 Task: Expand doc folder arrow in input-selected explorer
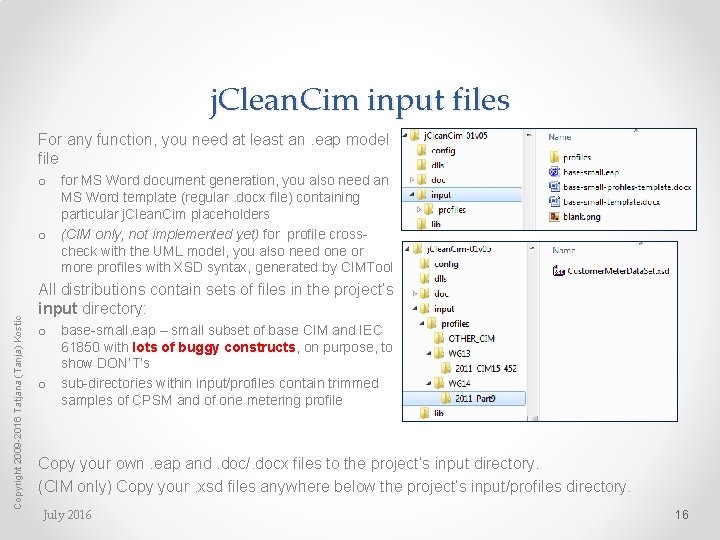412,180
